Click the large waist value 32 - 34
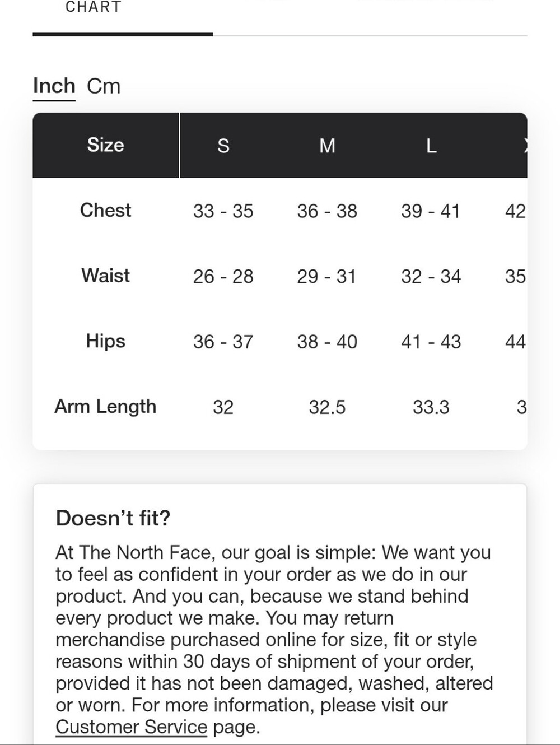The width and height of the screenshot is (560, 745). click(431, 276)
